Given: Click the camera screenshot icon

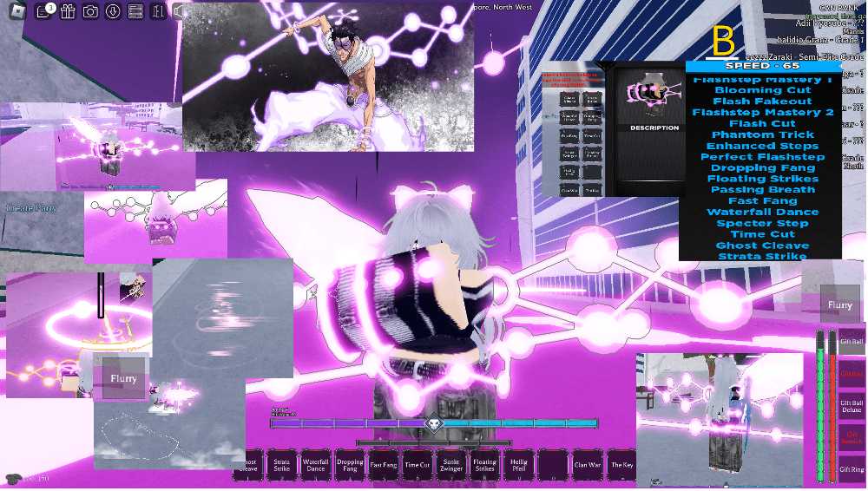Looking at the screenshot, I should click(90, 11).
